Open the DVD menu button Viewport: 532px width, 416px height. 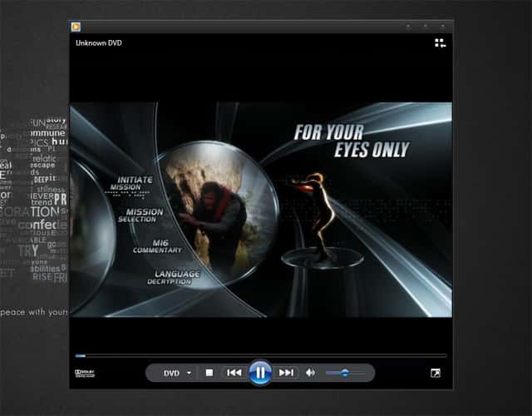pos(171,374)
